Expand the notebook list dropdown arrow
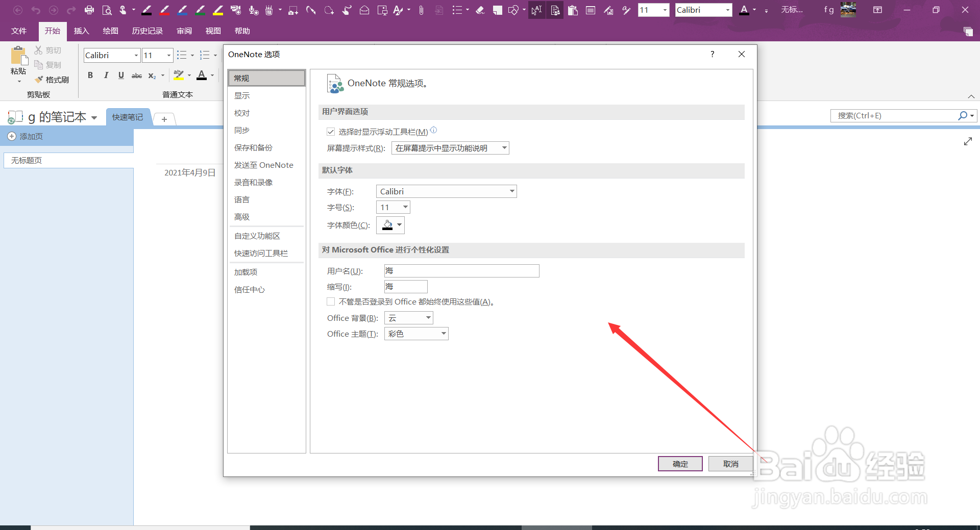 point(94,117)
